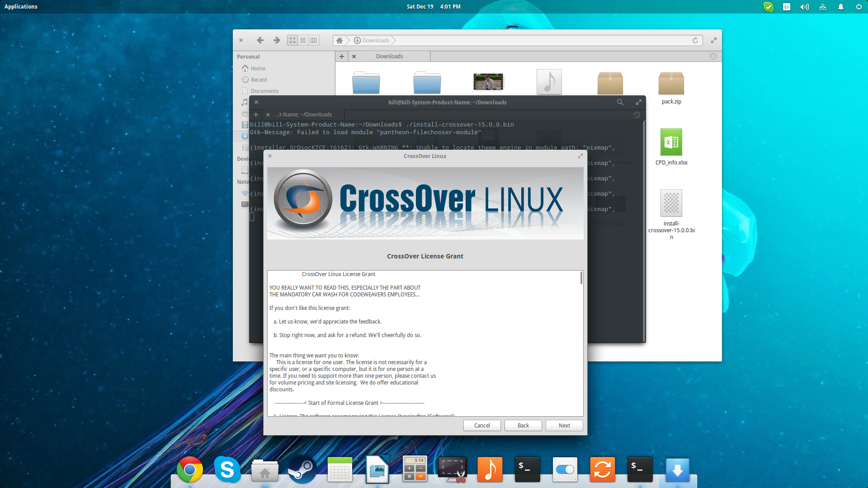Select the first folder in Downloads

tap(366, 82)
